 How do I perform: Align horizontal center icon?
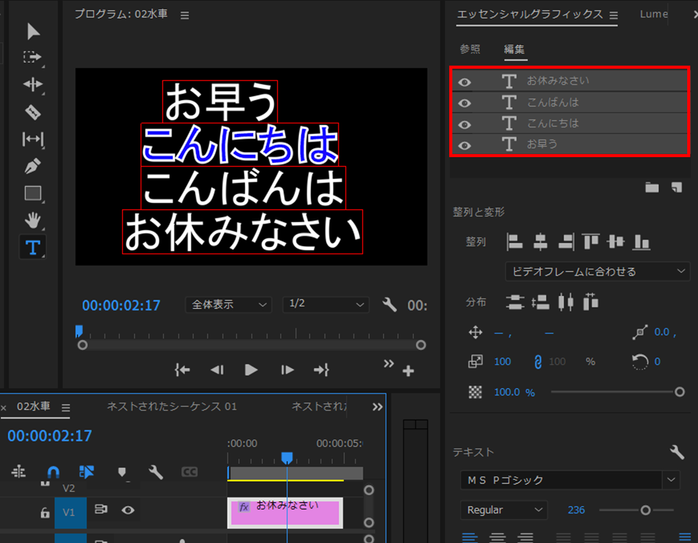(x=540, y=242)
